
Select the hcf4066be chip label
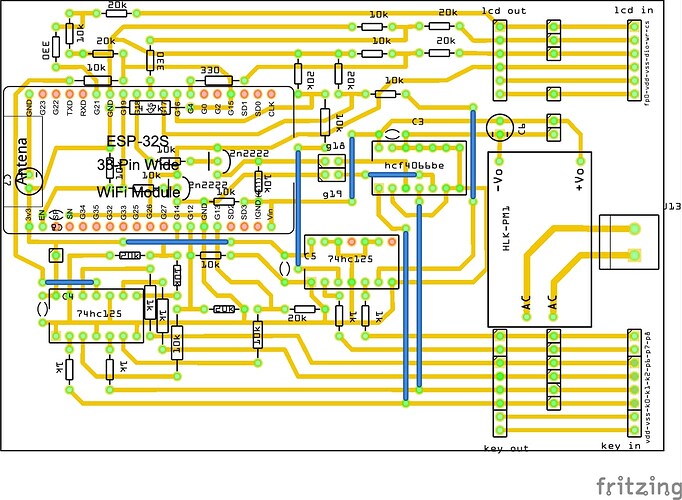click(x=414, y=166)
